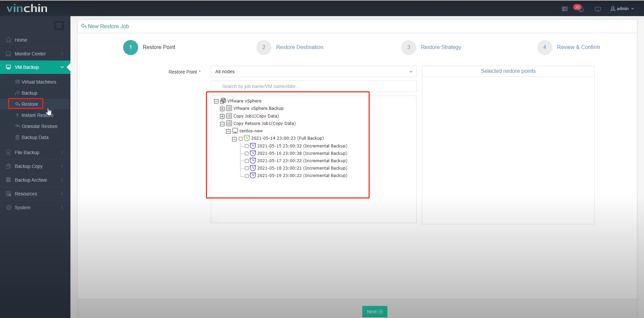Open notifications bell with 33 badge
644x318 pixels.
pyautogui.click(x=579, y=8)
